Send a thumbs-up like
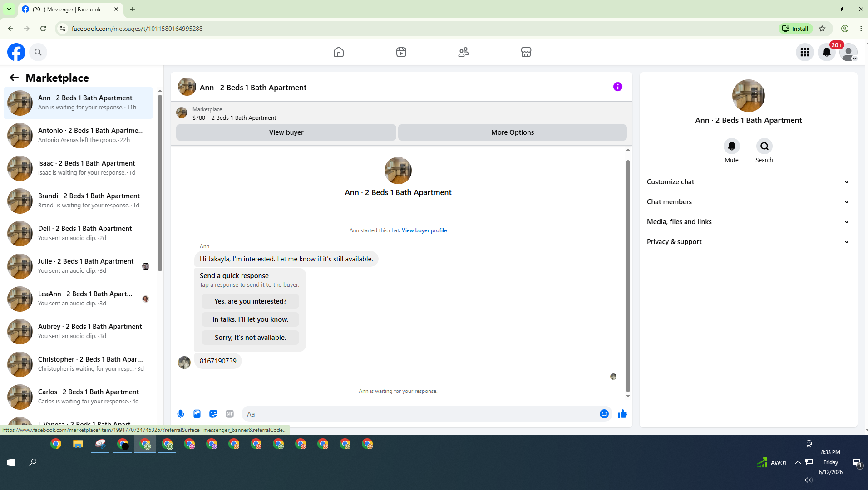This screenshot has width=868, height=490. 622,414
